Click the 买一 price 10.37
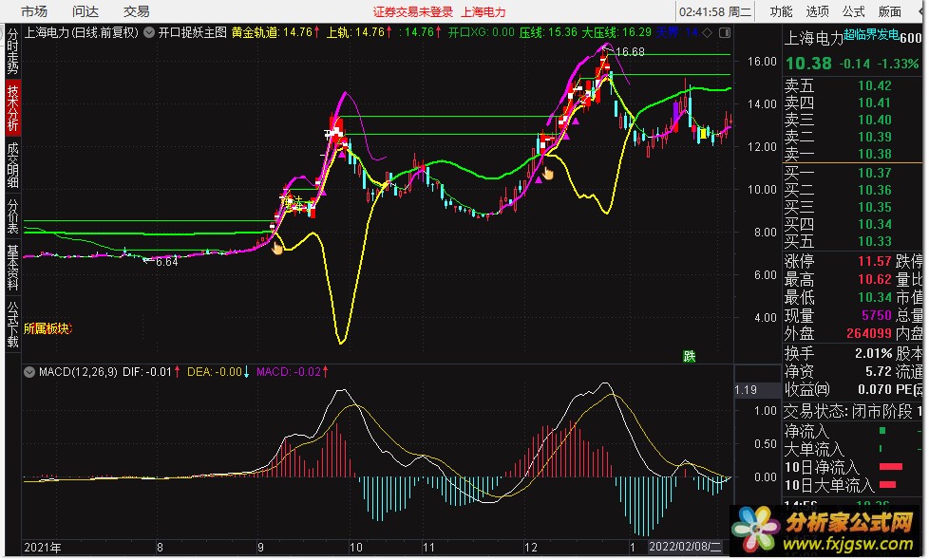This screenshot has width=929, height=560. [x=875, y=173]
